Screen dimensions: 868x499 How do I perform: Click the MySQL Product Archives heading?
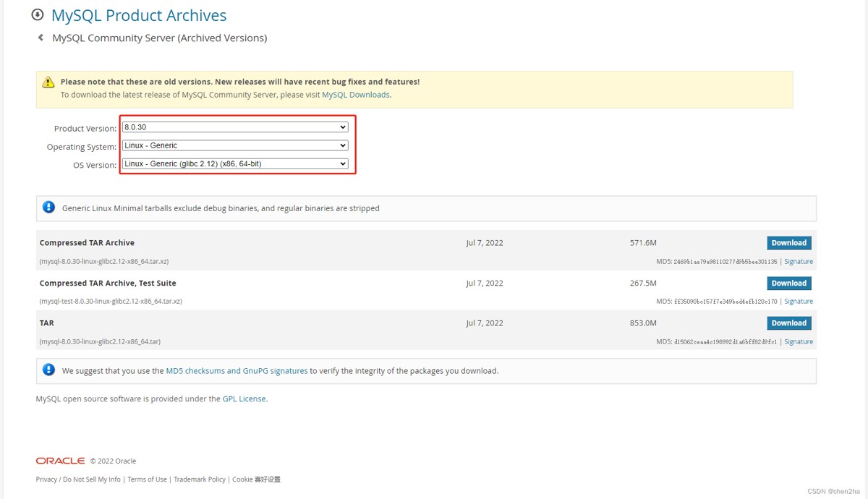(x=139, y=15)
